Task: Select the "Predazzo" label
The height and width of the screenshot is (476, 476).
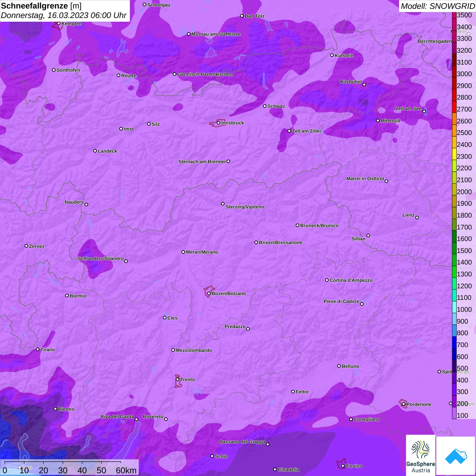Action: 235,326
